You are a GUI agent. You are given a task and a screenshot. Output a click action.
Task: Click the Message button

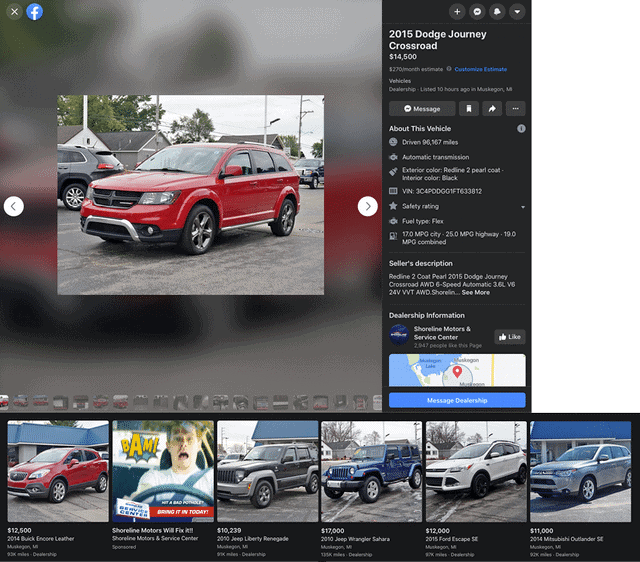pyautogui.click(x=422, y=109)
